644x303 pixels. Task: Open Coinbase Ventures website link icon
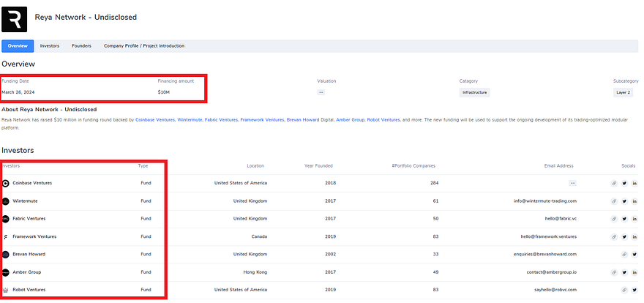tap(614, 183)
